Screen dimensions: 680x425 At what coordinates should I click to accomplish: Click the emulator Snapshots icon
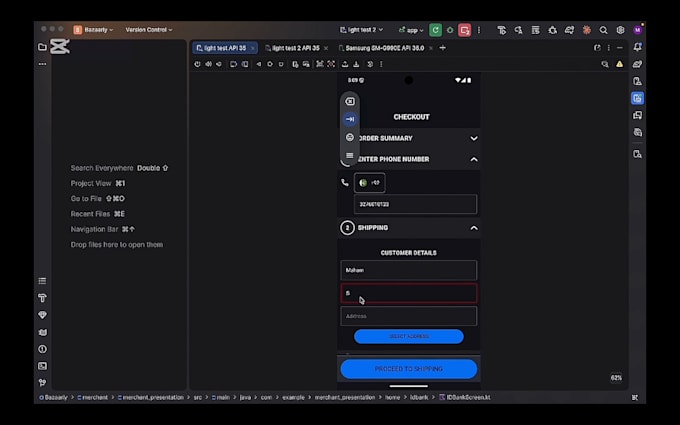[370, 64]
